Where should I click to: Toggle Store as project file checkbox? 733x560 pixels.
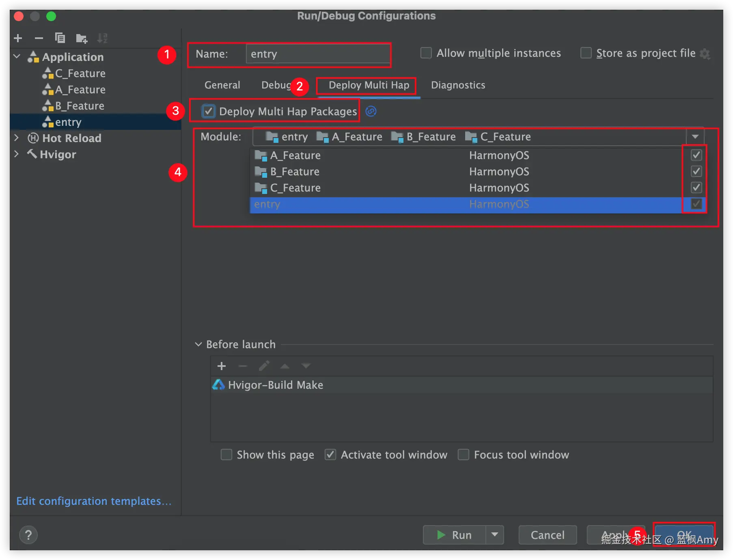(x=586, y=53)
